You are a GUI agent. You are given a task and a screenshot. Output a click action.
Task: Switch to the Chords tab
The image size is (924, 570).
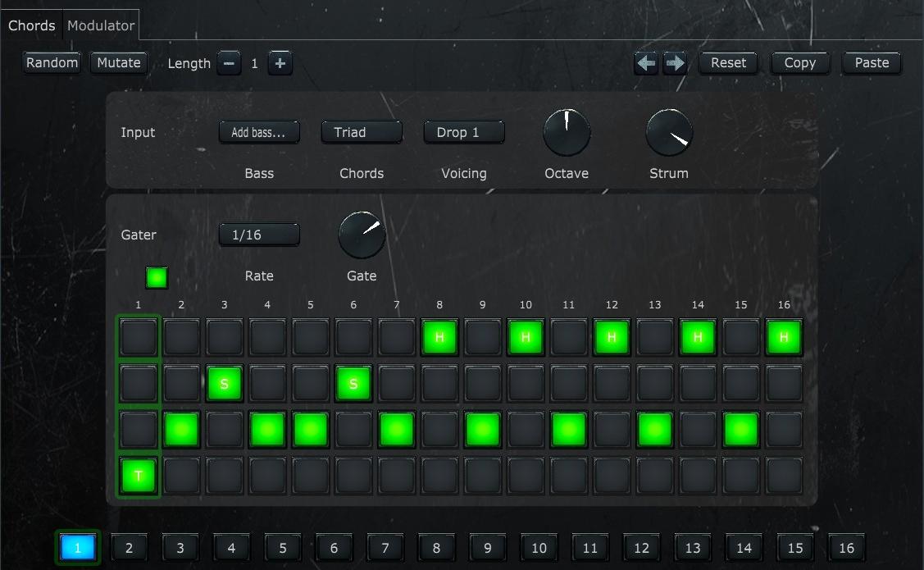click(32, 25)
